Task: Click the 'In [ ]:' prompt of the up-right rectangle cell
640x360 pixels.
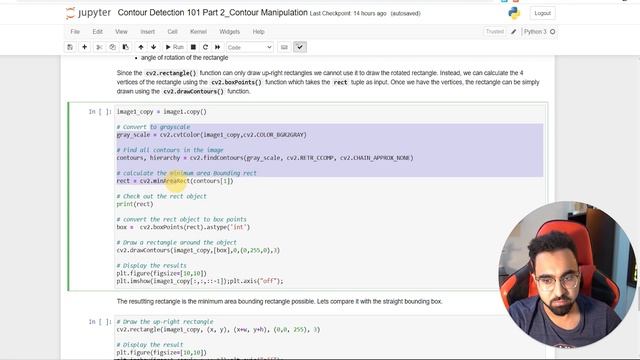Action: click(x=100, y=322)
